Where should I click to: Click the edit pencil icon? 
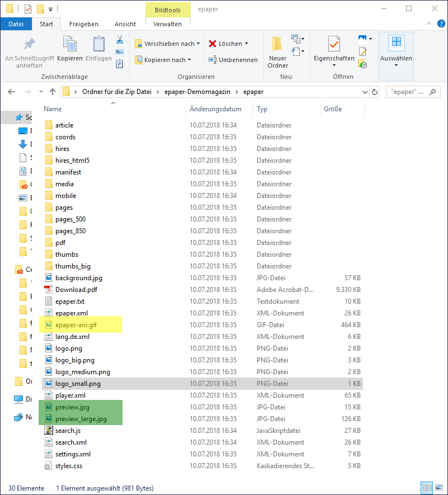point(362,51)
